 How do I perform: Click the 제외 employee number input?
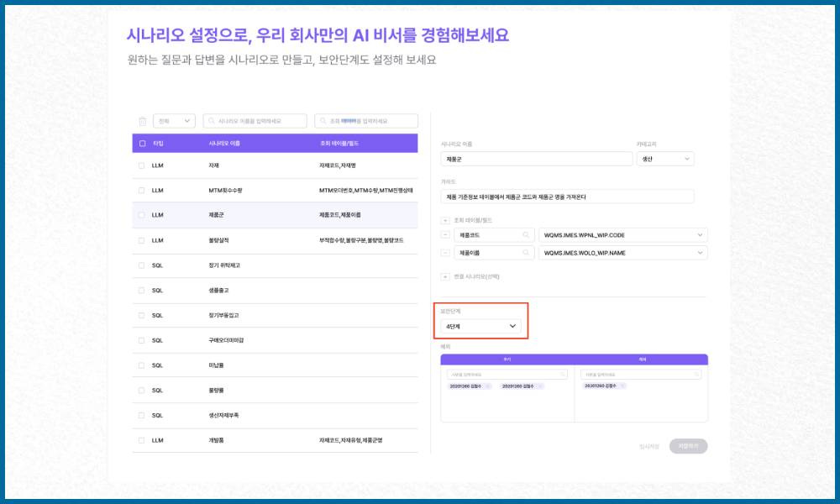coord(641,375)
